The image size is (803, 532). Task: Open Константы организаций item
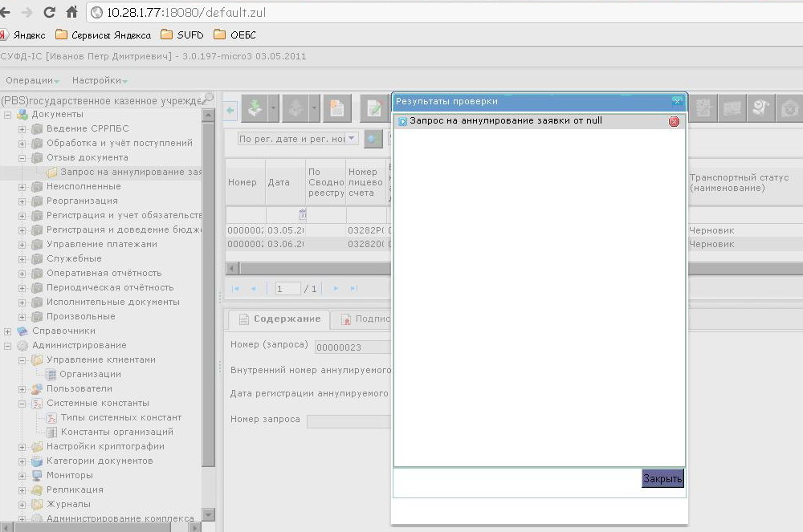[x=116, y=432]
